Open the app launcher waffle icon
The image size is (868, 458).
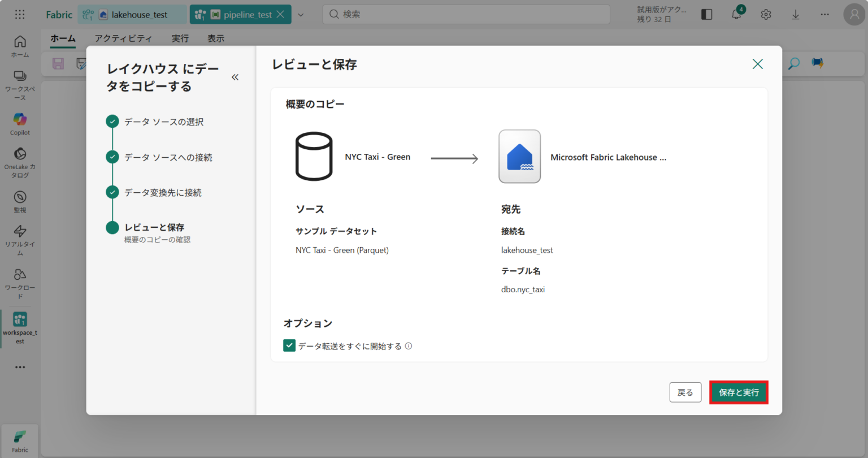click(x=20, y=15)
